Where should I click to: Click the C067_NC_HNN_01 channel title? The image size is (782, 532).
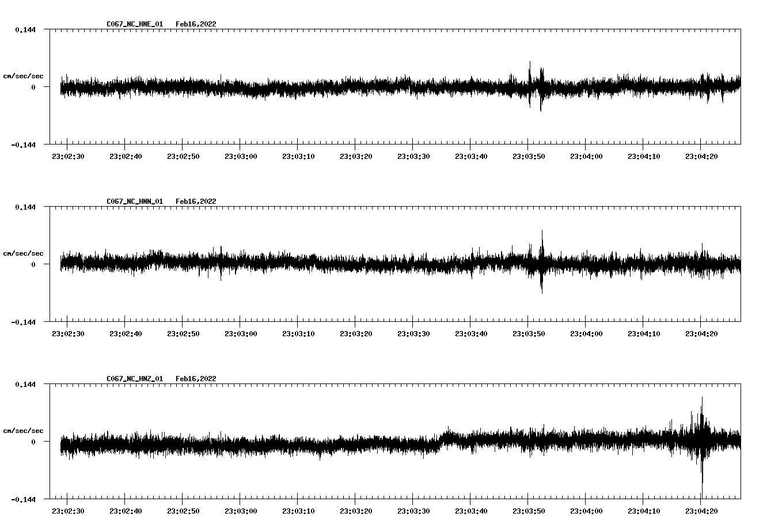(135, 202)
